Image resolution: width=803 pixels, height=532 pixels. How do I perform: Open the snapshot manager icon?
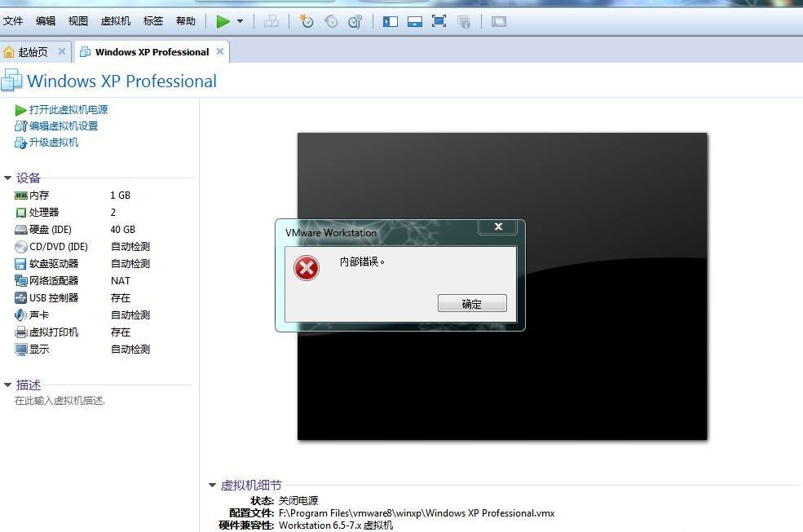coord(355,22)
